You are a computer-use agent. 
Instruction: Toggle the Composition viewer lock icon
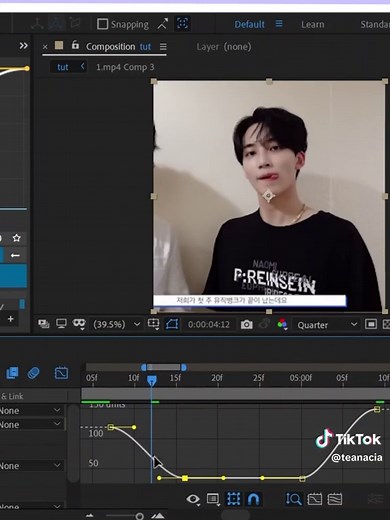coord(75,45)
